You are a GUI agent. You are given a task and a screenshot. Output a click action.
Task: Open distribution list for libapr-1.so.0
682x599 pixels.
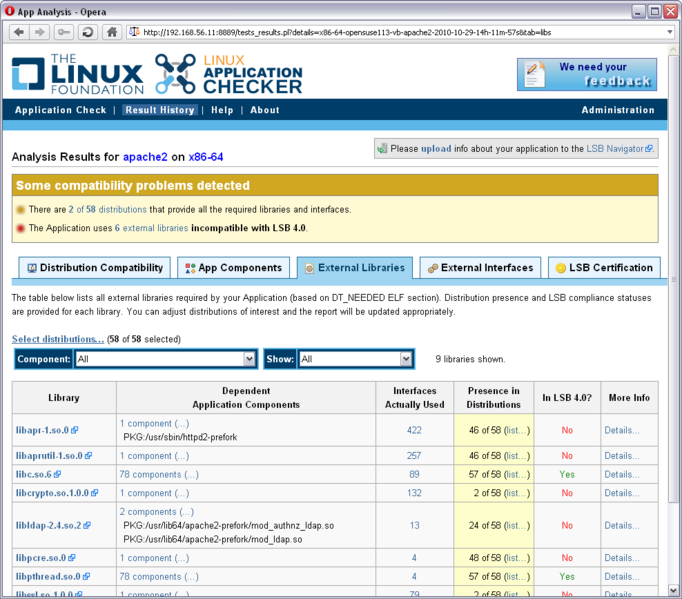pos(517,430)
